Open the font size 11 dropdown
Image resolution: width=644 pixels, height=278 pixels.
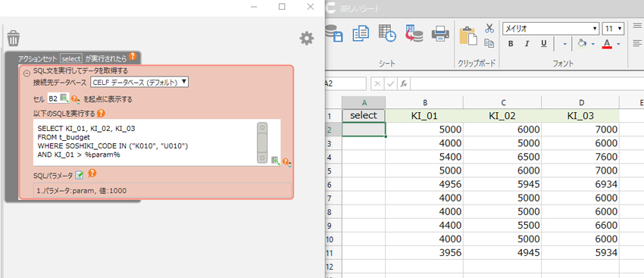(x=613, y=29)
